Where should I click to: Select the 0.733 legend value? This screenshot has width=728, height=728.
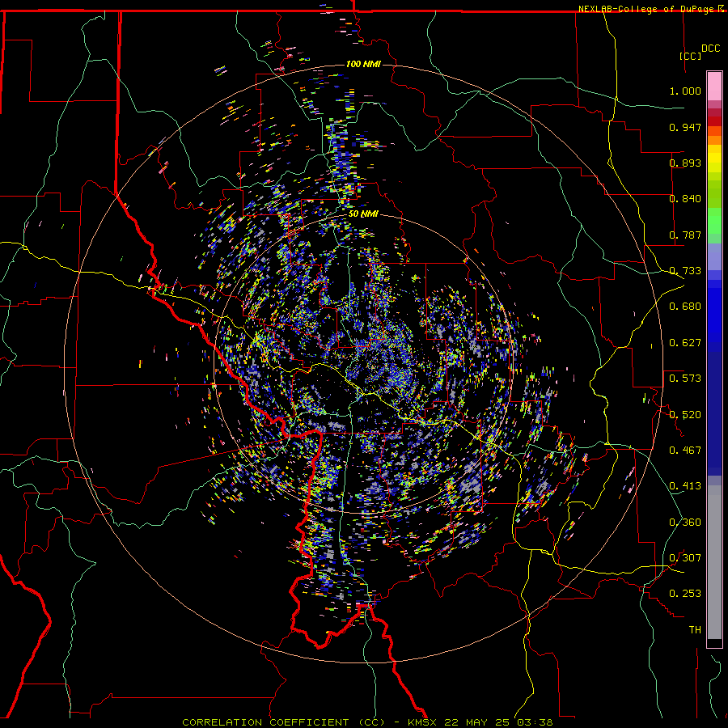click(685, 271)
